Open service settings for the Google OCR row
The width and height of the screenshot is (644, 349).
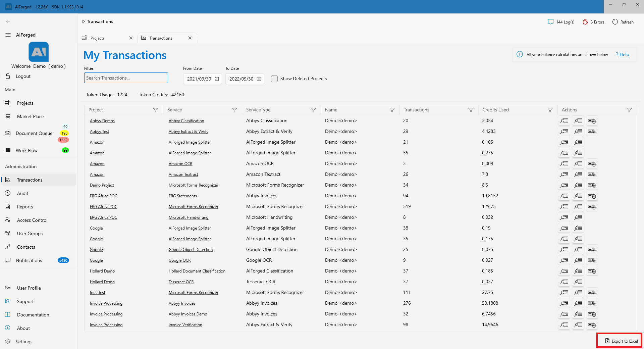click(592, 260)
